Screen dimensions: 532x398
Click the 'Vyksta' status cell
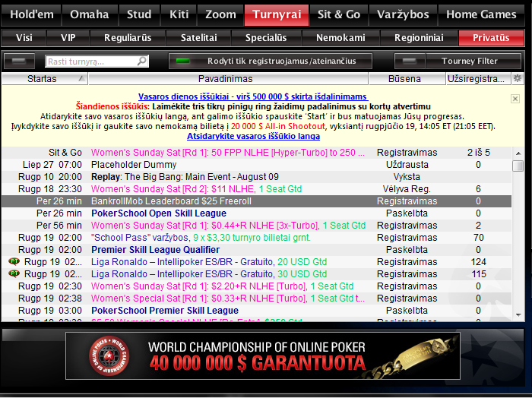click(x=407, y=177)
